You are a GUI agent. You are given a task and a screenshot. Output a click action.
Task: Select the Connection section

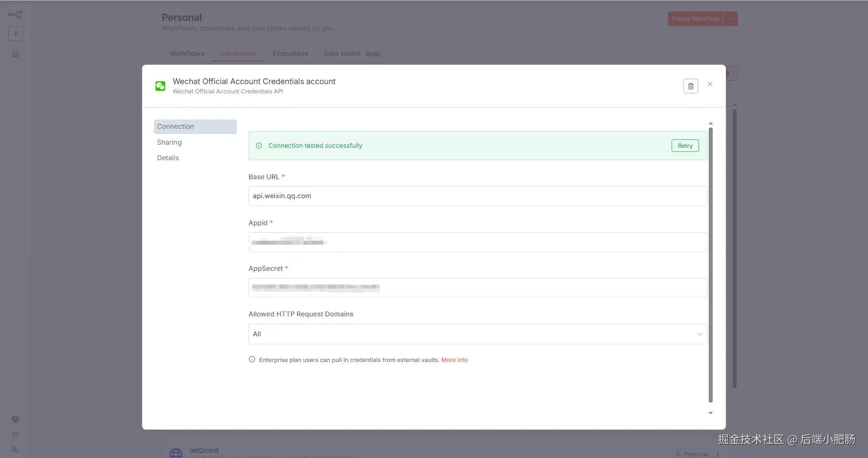tap(195, 127)
